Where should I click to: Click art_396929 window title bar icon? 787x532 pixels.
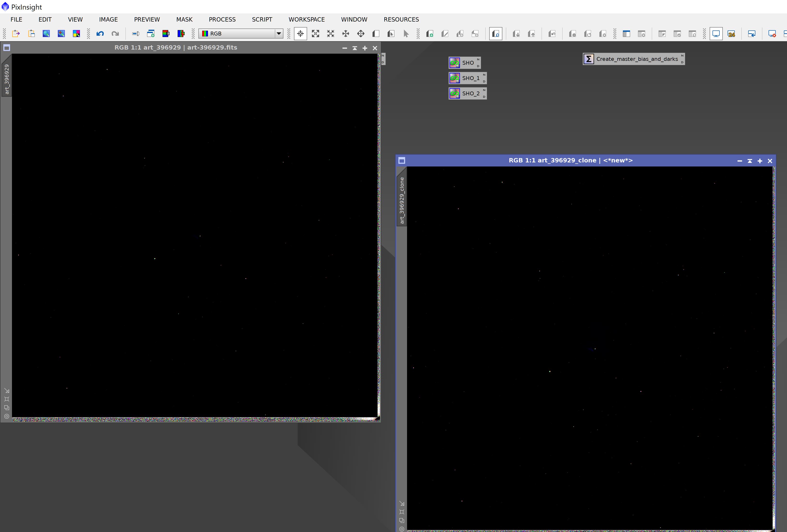pos(7,48)
